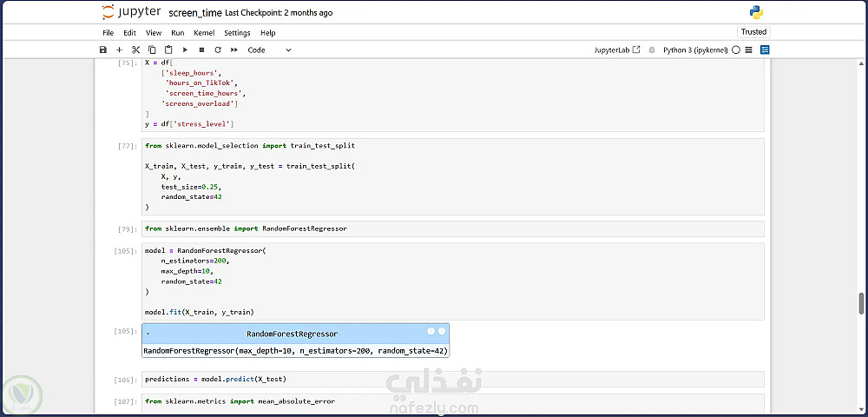868x417 pixels.
Task: Insert a new cell with the plus icon
Action: pos(119,50)
